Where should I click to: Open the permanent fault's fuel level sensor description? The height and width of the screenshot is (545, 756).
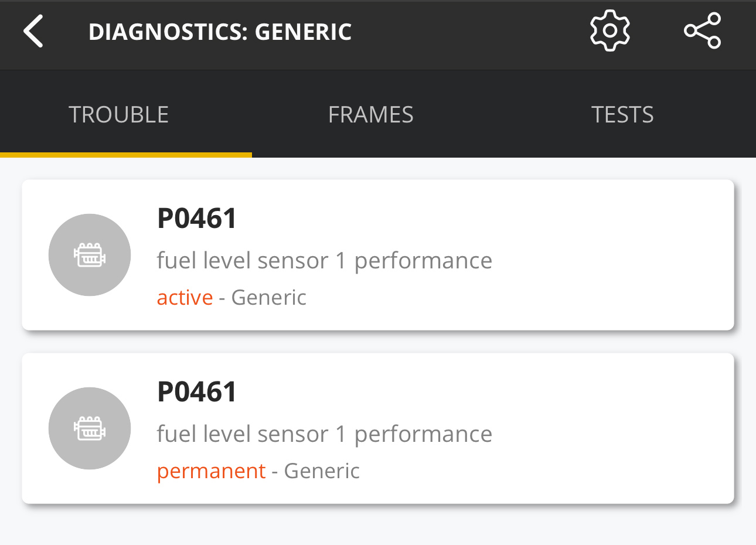(324, 434)
